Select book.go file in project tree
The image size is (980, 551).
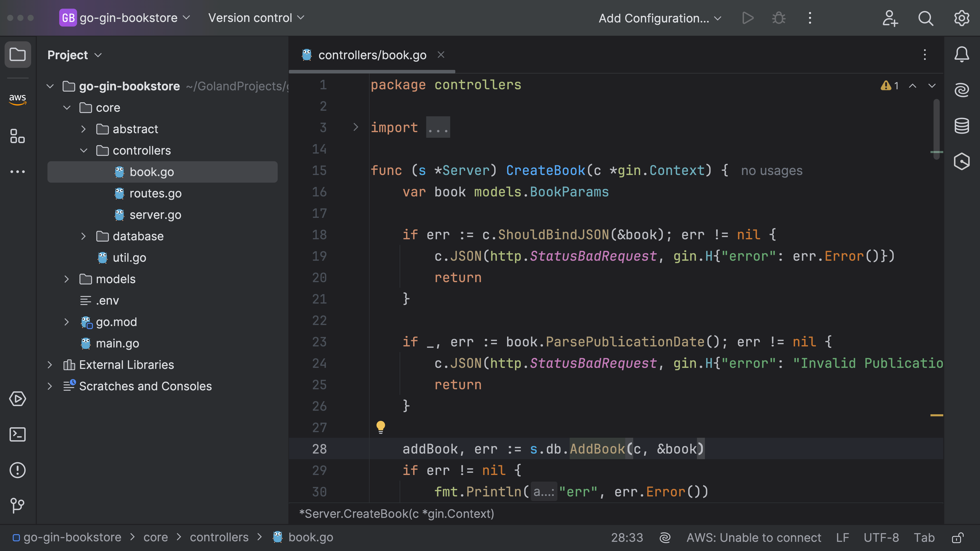151,172
